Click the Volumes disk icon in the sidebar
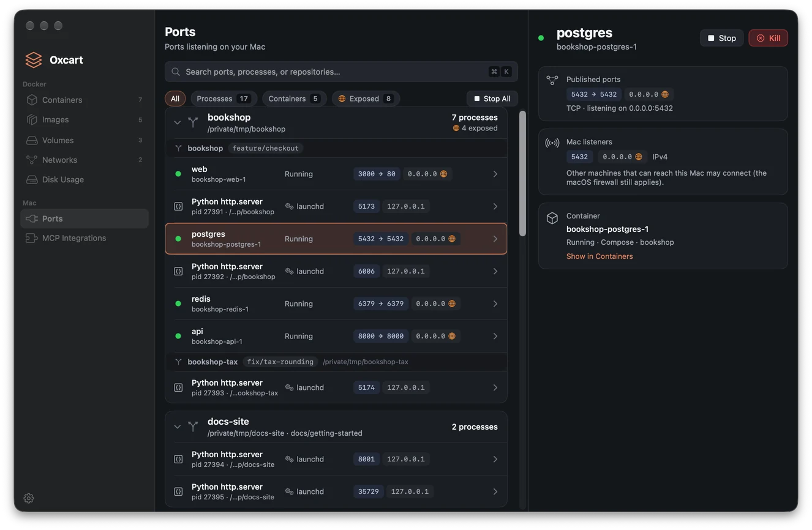Screen dimensions: 812x530 coord(32,140)
